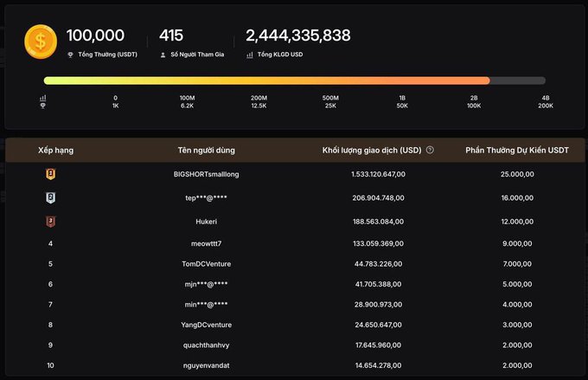
Task: Select the Khối lượng giao dịch (USD) header
Action: (x=372, y=151)
